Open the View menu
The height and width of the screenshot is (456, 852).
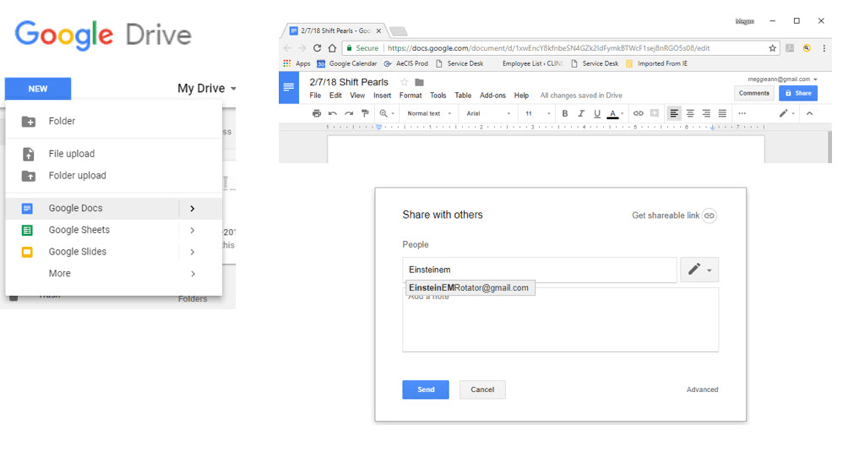(357, 95)
